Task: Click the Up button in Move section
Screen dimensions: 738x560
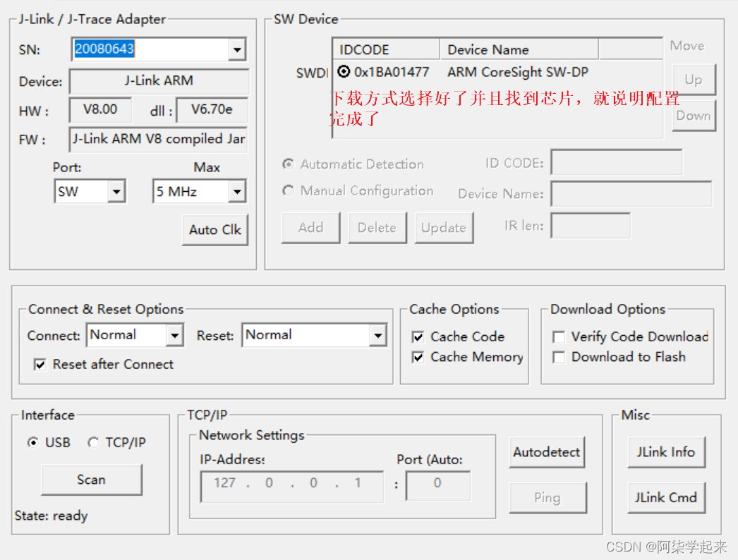Action: 694,80
